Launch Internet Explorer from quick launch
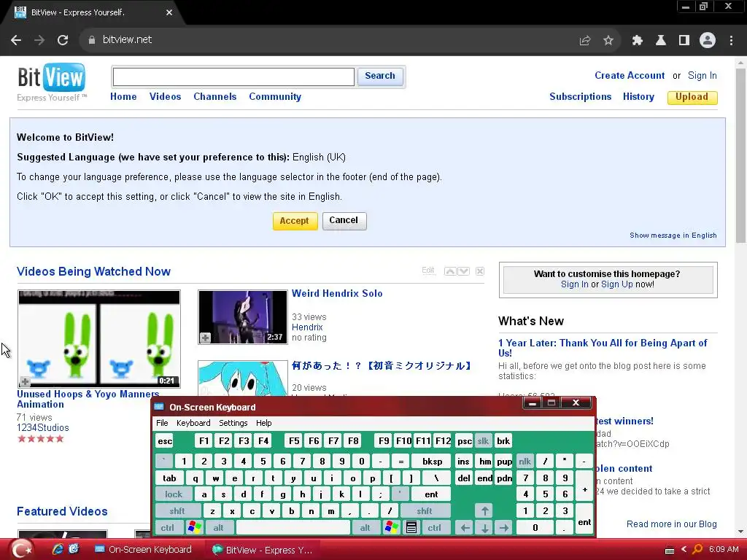 pyautogui.click(x=58, y=549)
